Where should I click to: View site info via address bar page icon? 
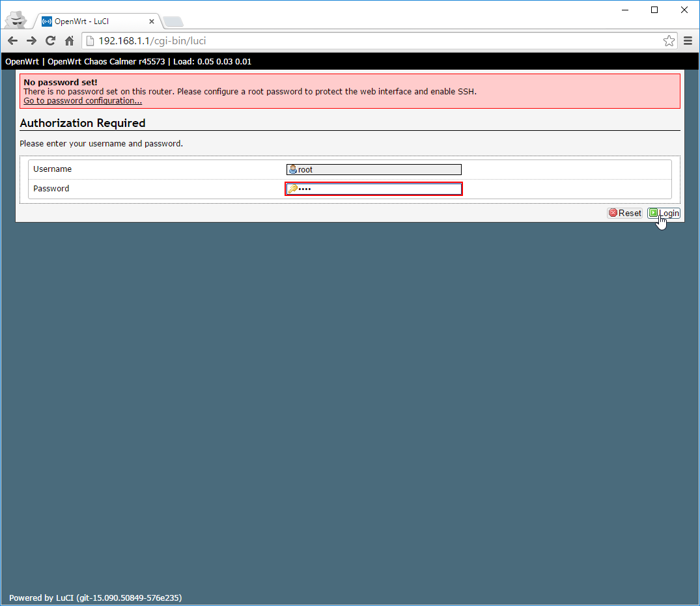pyautogui.click(x=91, y=41)
